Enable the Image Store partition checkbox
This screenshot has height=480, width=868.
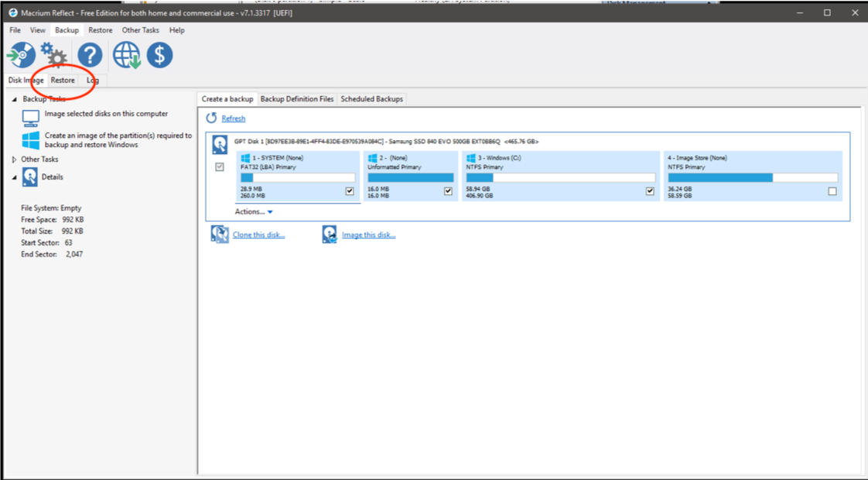coord(832,190)
